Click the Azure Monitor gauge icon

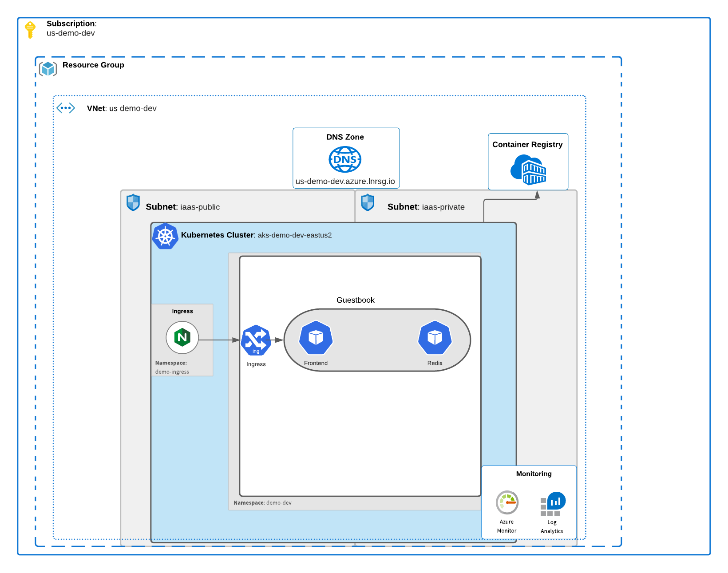tap(507, 502)
